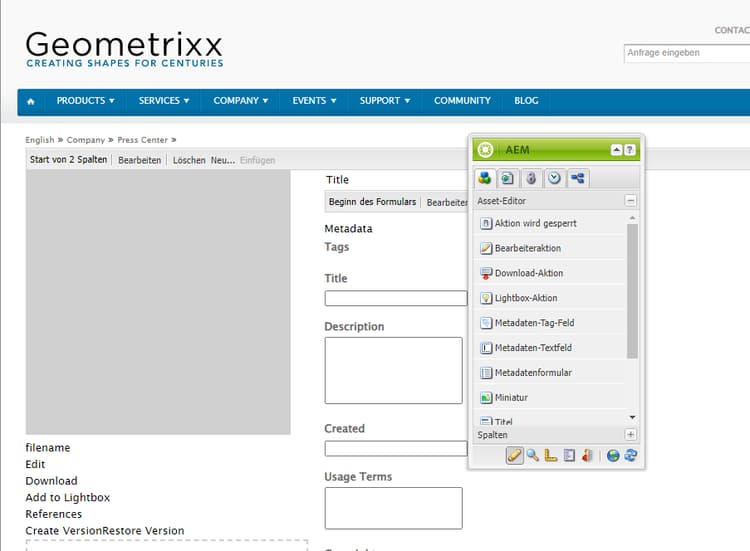Select the Aktion wird gesperrt component icon
Screen dimensions: 750x551
pos(485,223)
